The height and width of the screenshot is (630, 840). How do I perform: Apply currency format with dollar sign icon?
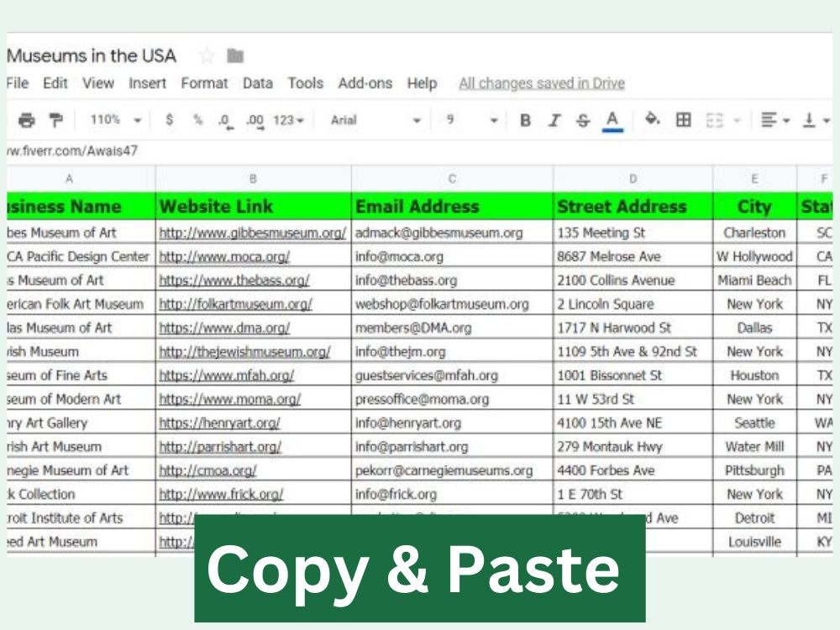169,119
